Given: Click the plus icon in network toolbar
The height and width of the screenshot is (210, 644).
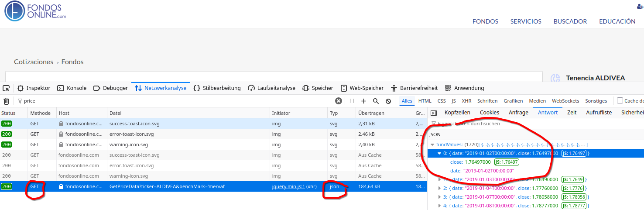Looking at the screenshot, I should pyautogui.click(x=363, y=101).
